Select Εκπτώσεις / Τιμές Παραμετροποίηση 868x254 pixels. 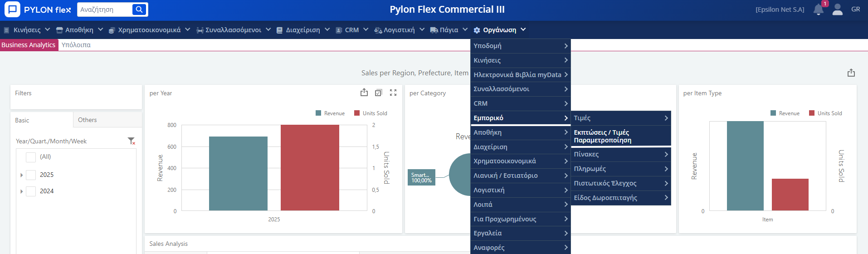(x=621, y=136)
